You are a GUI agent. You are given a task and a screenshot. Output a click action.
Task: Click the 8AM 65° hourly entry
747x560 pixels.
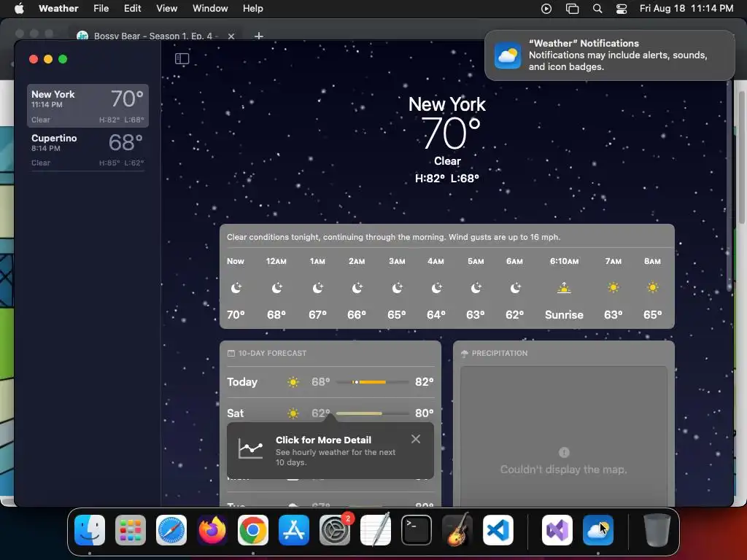[x=653, y=288]
